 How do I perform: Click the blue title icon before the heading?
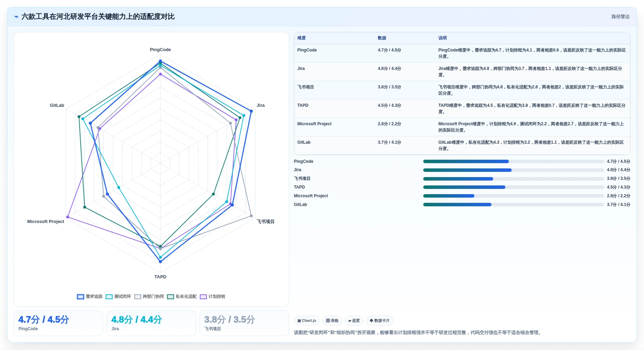pos(16,17)
